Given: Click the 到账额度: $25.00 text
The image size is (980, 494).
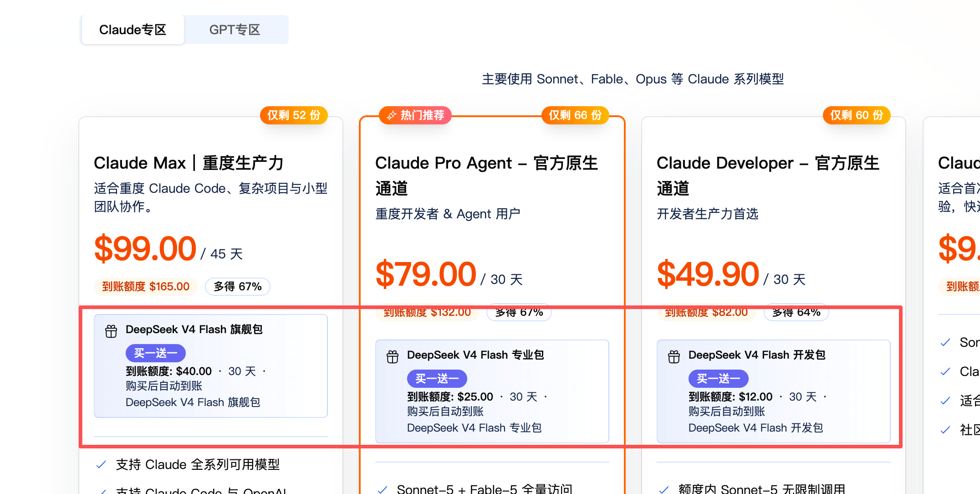Looking at the screenshot, I should (x=450, y=397).
